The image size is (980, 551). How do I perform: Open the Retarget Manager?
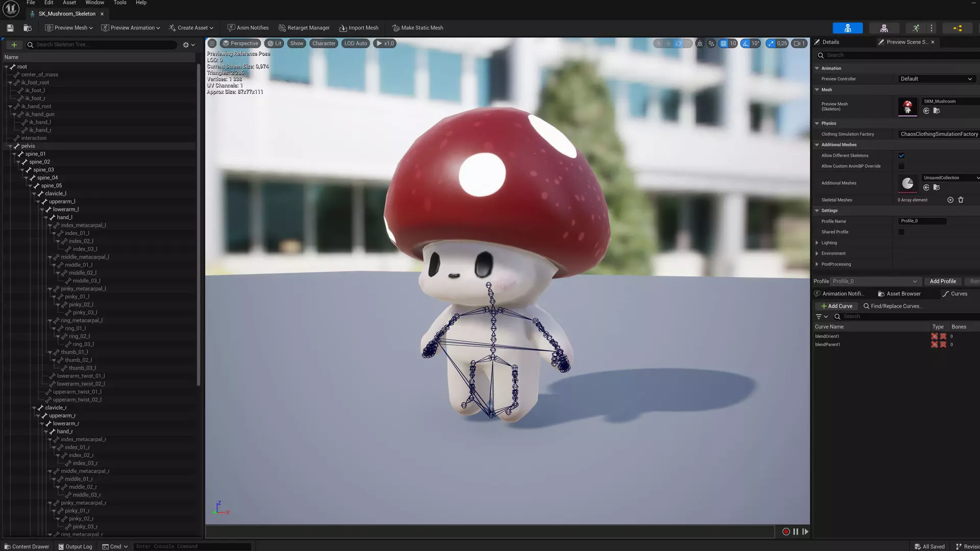[304, 28]
